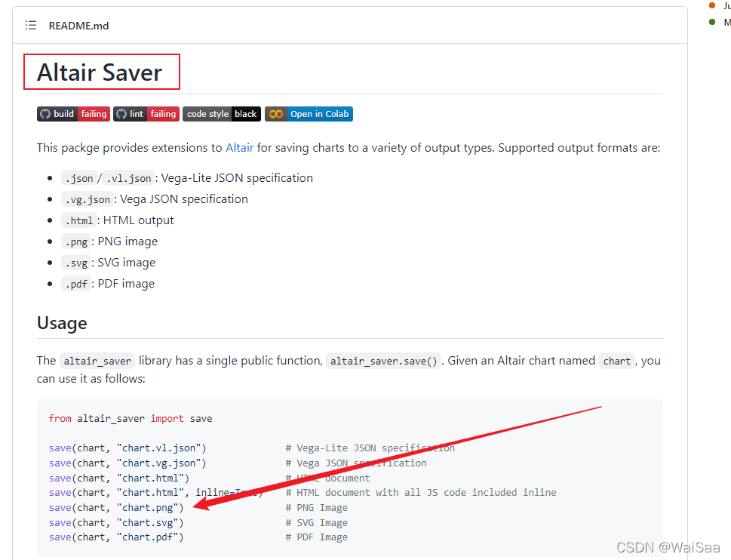The height and width of the screenshot is (560, 731).
Task: Click the orange language dot
Action: click(x=711, y=5)
